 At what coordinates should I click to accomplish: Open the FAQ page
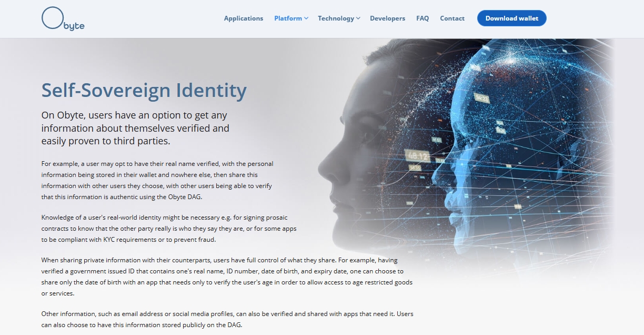[x=422, y=18]
